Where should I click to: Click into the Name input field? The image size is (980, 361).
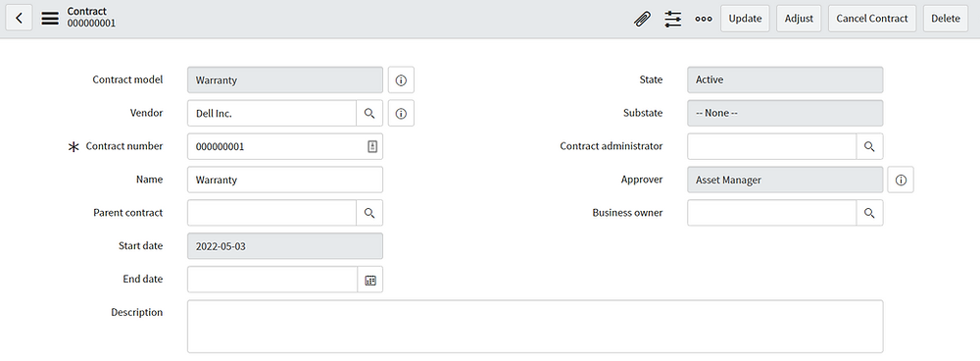pos(285,180)
